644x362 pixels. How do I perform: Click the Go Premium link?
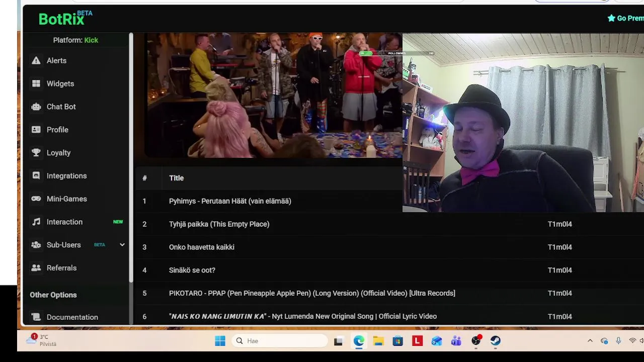(x=625, y=18)
